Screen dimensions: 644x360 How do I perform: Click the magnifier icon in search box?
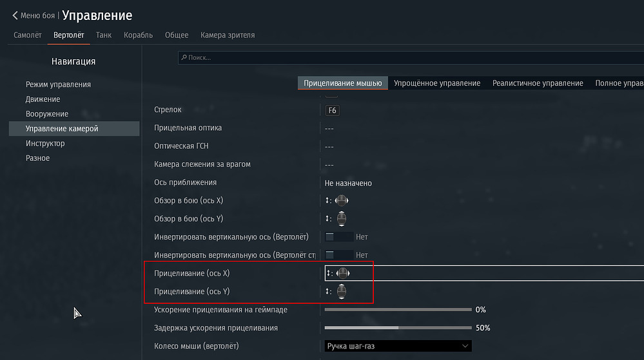[184, 57]
